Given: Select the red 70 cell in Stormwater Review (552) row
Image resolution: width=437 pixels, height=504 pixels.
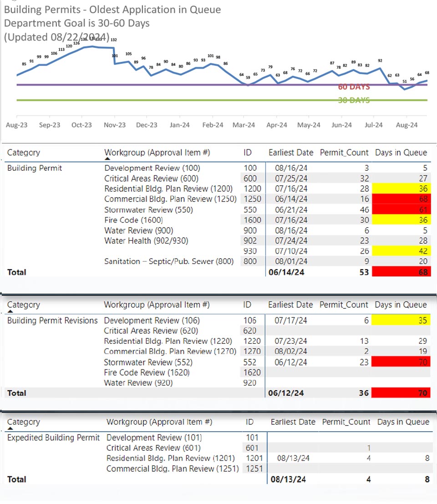Looking at the screenshot, I should [x=400, y=362].
